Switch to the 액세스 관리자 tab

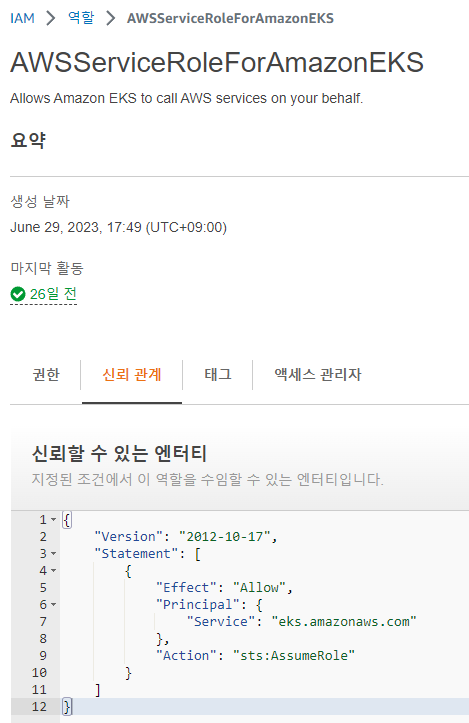pos(318,374)
